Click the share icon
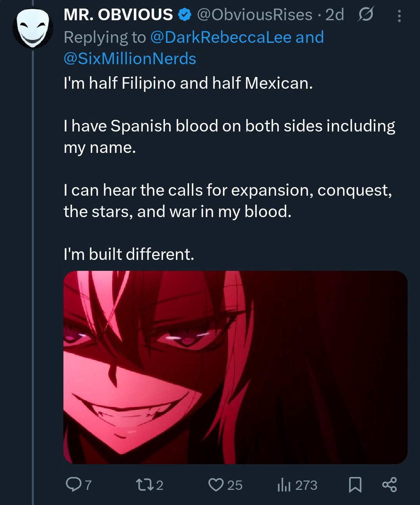420x505 pixels. tap(389, 485)
